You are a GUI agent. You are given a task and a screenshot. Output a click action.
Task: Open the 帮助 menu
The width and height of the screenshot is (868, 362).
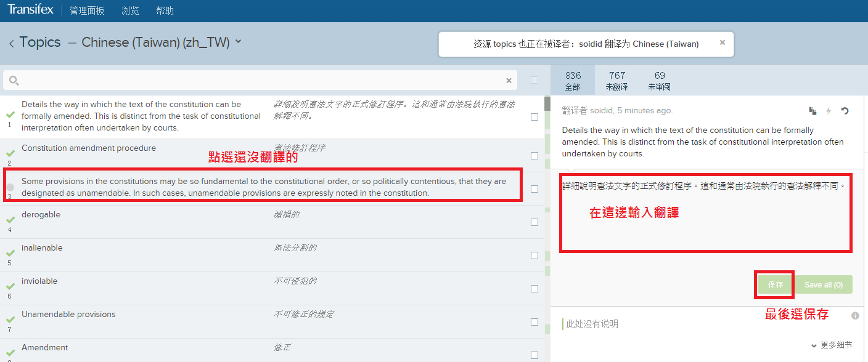pyautogui.click(x=165, y=10)
